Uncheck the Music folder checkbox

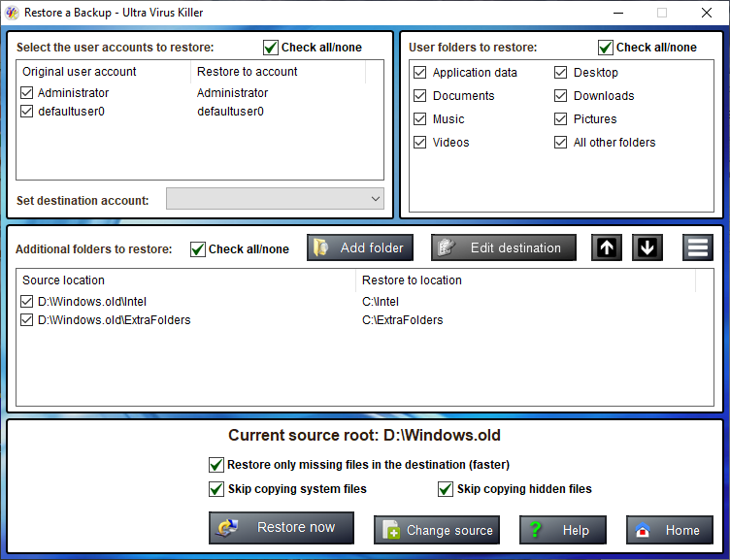420,119
